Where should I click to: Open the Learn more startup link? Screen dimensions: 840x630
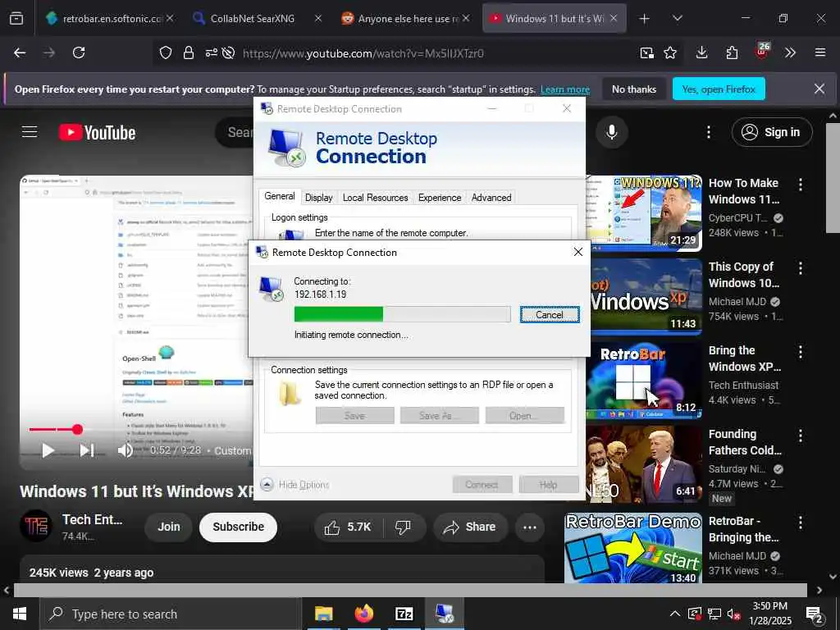tap(564, 89)
